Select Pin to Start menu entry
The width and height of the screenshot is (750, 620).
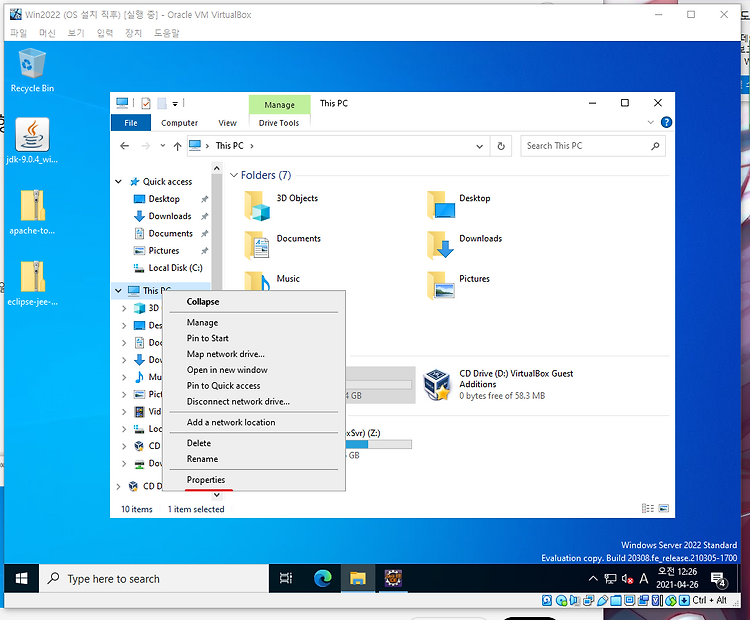click(208, 338)
